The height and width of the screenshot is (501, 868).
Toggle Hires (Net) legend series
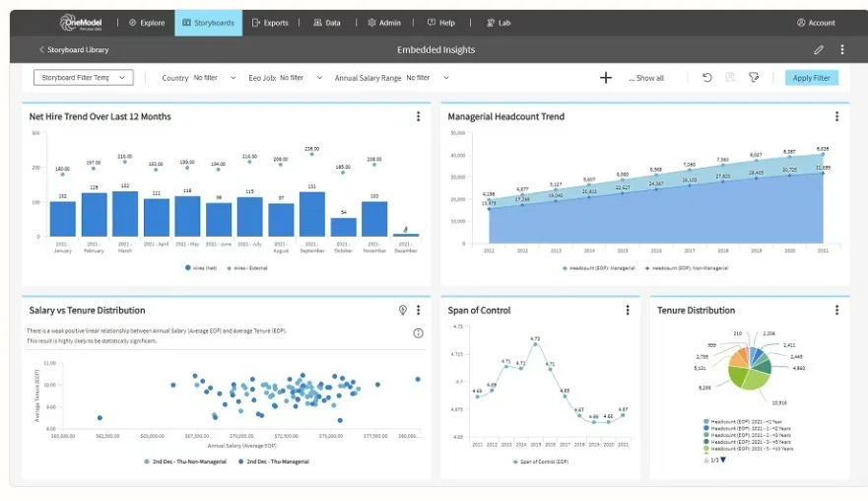point(201,267)
